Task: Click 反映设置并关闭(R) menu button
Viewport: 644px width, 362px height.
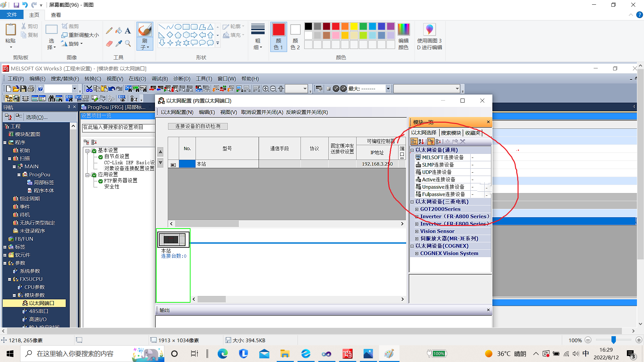Action: pos(307,112)
